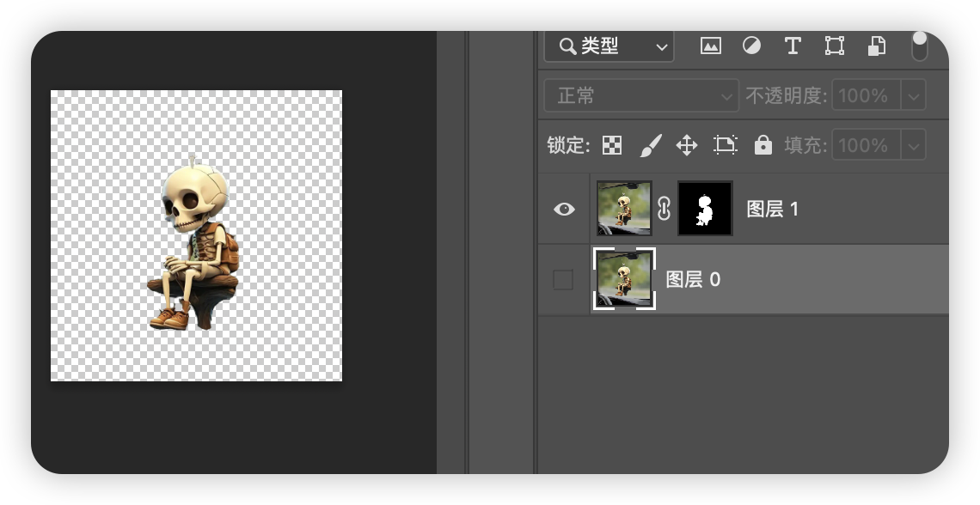Select the 图层 1 image thumbnail
980x505 pixels.
tap(624, 209)
